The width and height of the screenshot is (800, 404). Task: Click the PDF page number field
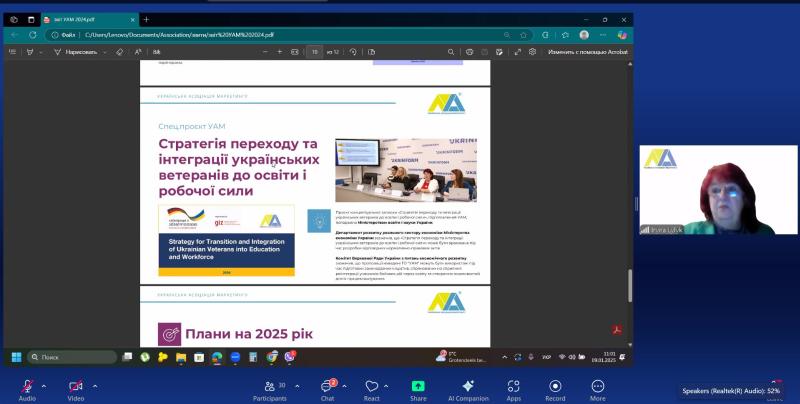[315, 51]
